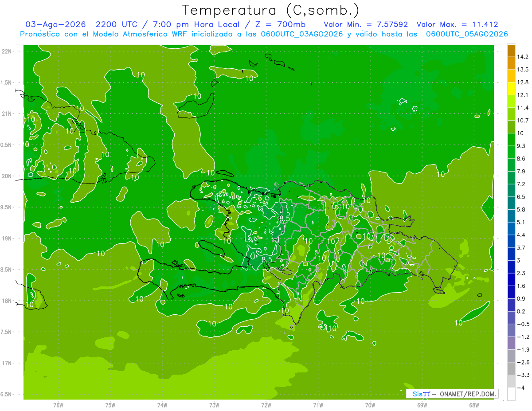Image resolution: width=532 pixels, height=411 pixels.
Task: Click the dark orange swatch above 14.2
Action: click(x=511, y=51)
